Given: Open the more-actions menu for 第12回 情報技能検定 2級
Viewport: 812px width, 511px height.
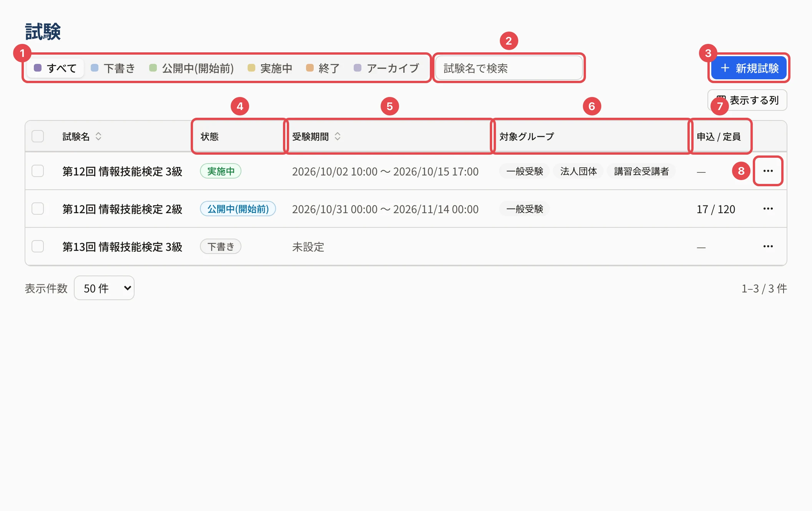Looking at the screenshot, I should (768, 209).
